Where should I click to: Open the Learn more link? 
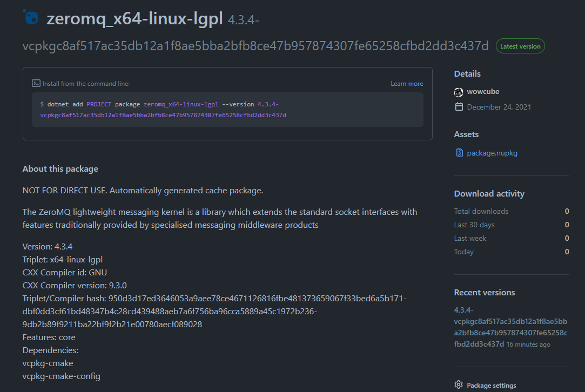coord(407,83)
